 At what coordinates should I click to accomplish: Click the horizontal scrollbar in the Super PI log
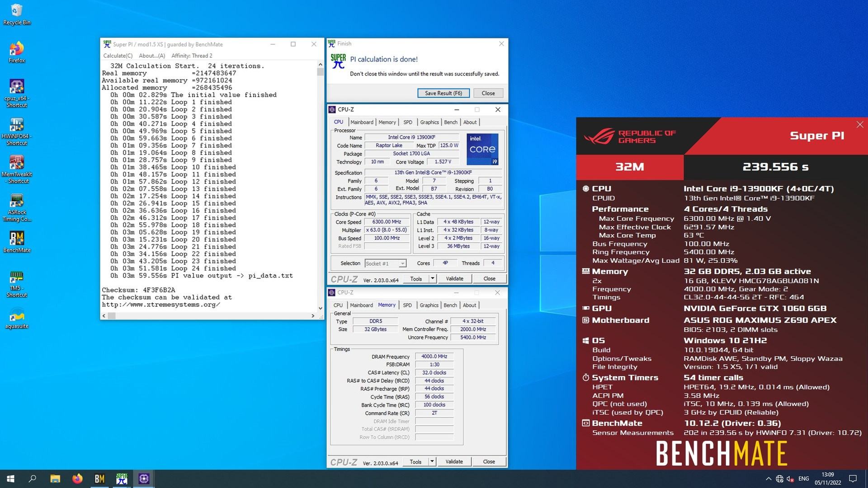coord(208,316)
